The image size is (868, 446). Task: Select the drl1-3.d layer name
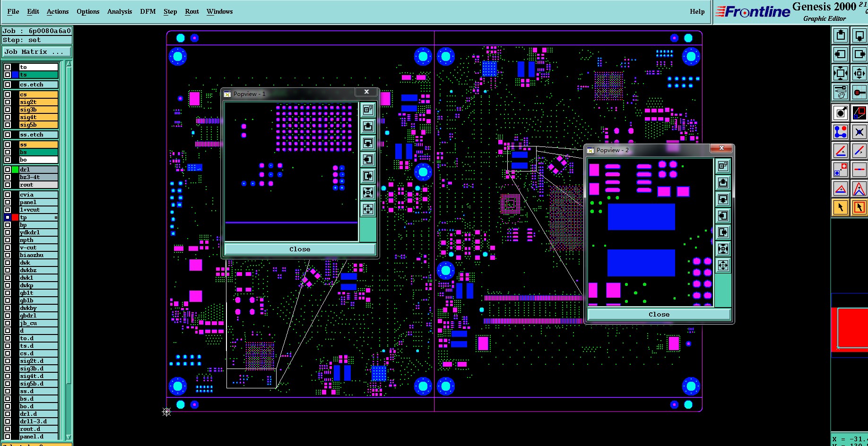tap(39, 421)
